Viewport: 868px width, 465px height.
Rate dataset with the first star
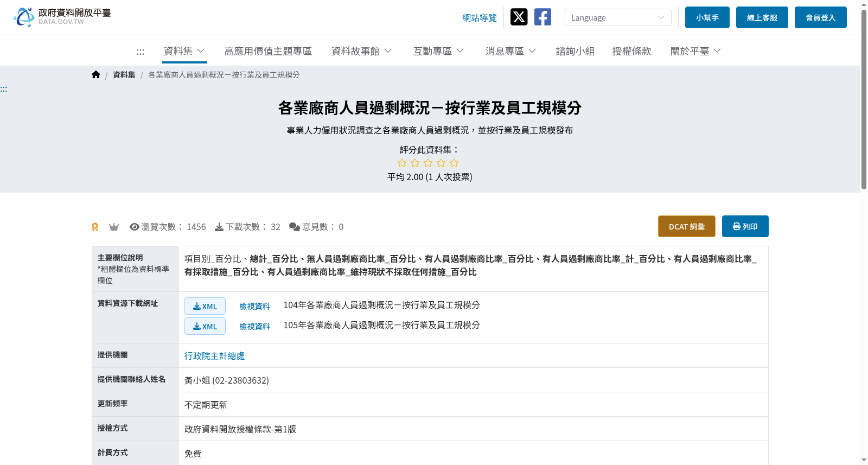coord(402,163)
